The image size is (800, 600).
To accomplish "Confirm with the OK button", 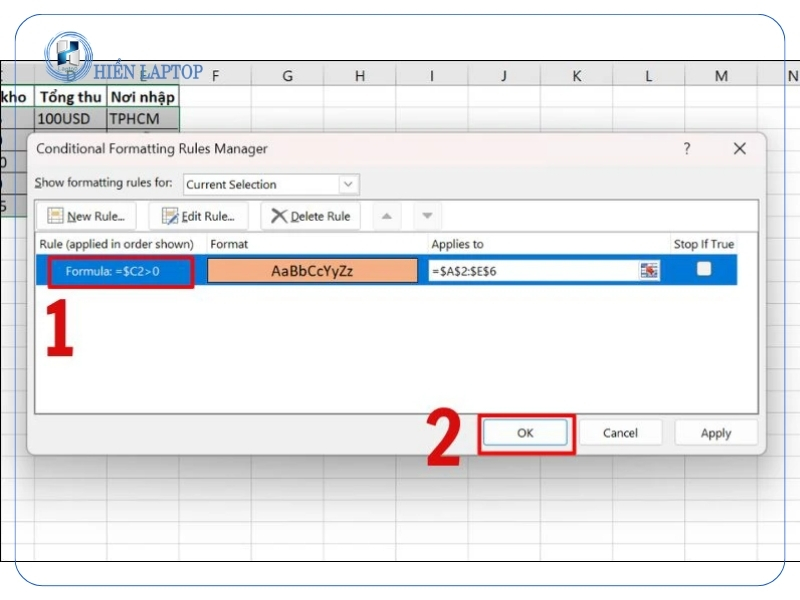I will click(x=525, y=433).
